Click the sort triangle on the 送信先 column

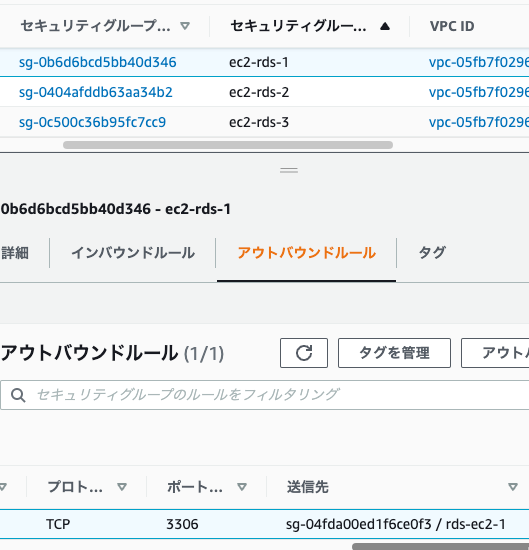click(513, 487)
